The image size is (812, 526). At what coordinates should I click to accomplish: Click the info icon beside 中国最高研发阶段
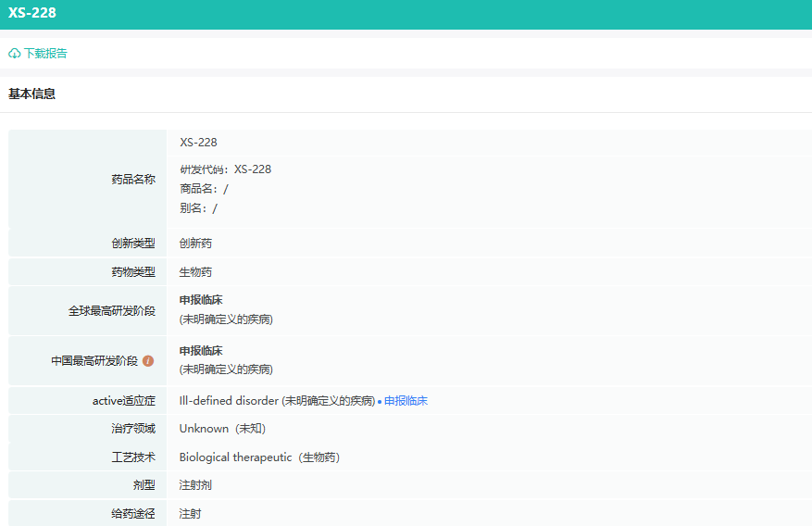(x=148, y=361)
